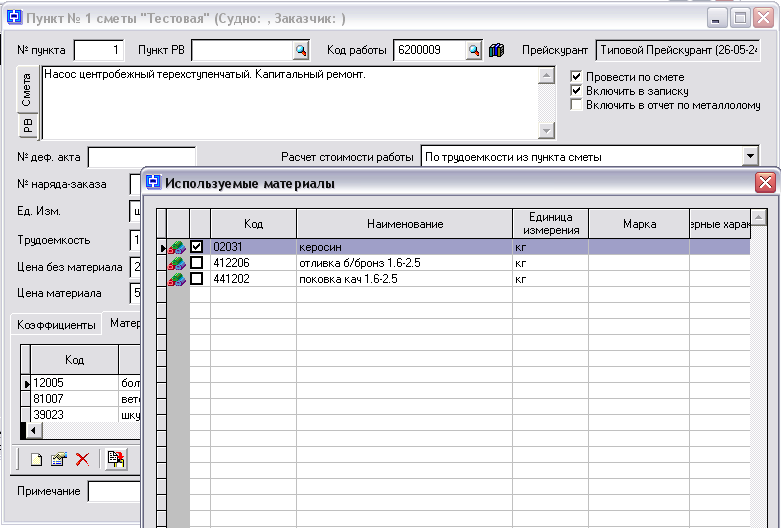Screen dimensions: 781x528
Task: Click the new blank record icon
Action: point(36,459)
